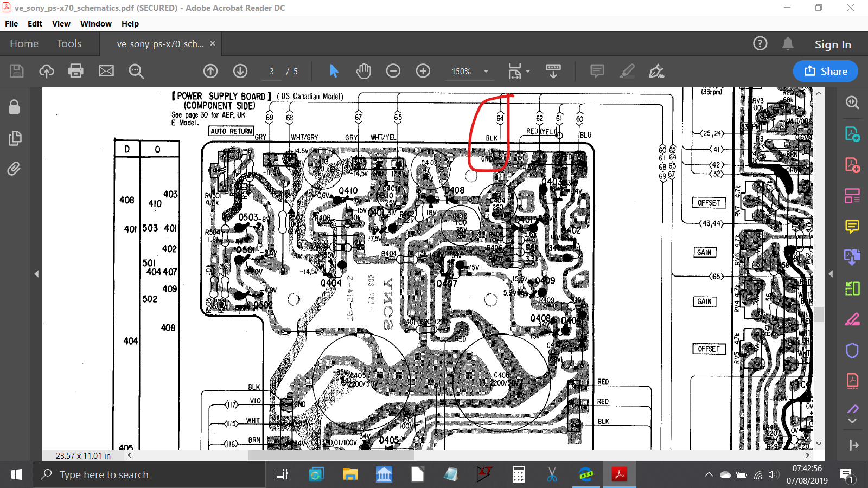Screen dimensions: 868x488
Task: Click Sign In link
Action: tap(833, 44)
